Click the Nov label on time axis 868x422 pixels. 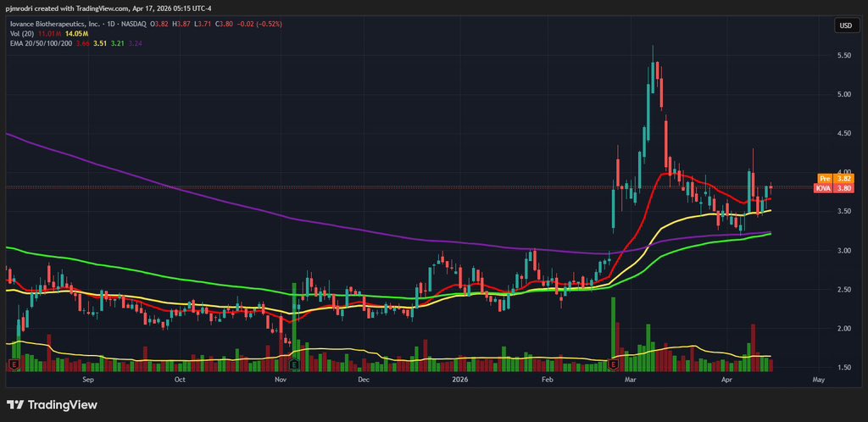tap(280, 380)
